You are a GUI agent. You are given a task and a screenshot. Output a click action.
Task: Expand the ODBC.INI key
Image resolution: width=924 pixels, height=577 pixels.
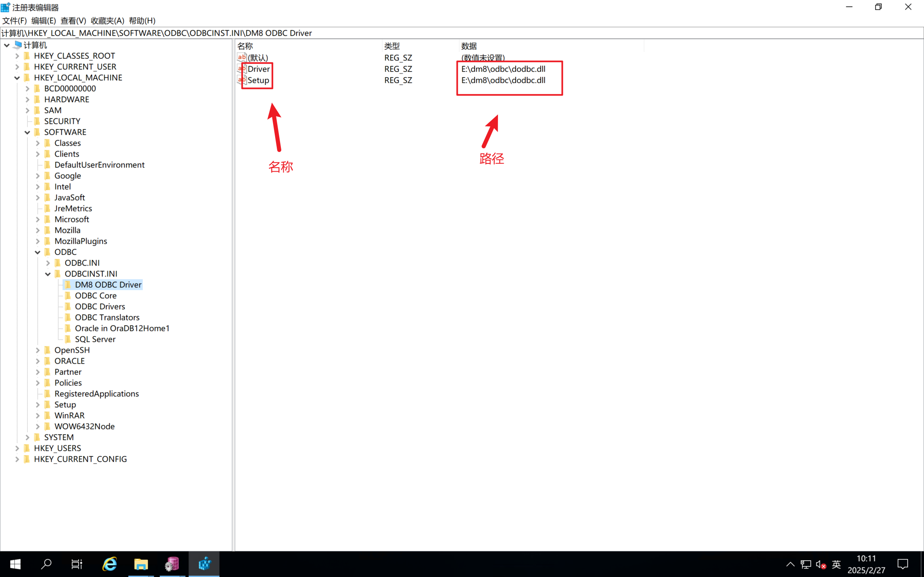tap(48, 263)
